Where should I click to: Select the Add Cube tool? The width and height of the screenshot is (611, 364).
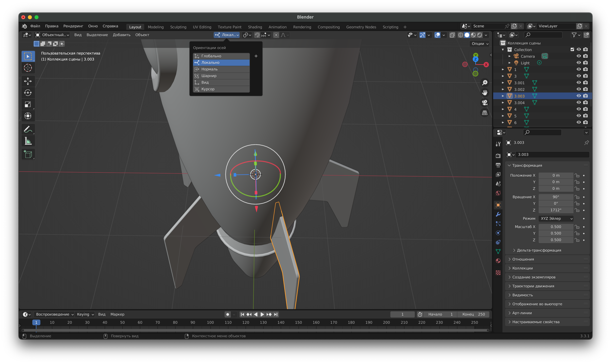[x=28, y=154]
